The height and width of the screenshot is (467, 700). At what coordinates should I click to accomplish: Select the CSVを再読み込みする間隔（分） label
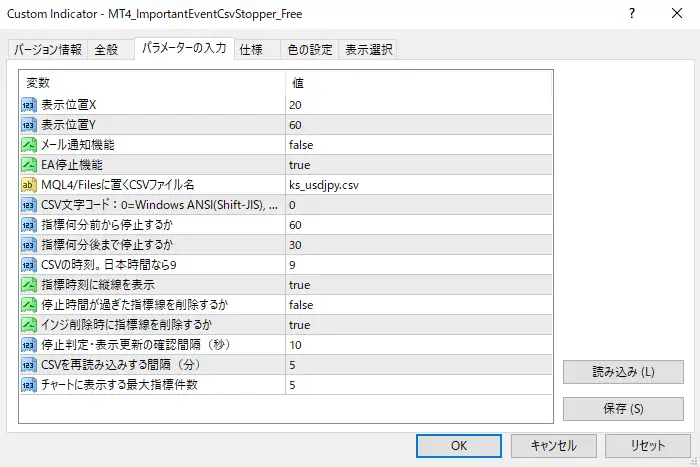click(x=121, y=365)
